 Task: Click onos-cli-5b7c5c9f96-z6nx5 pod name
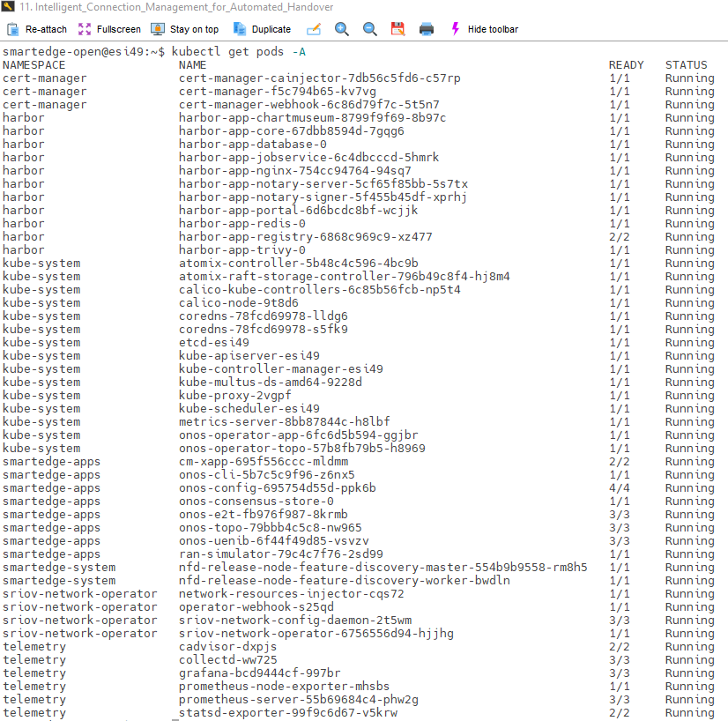pos(267,475)
